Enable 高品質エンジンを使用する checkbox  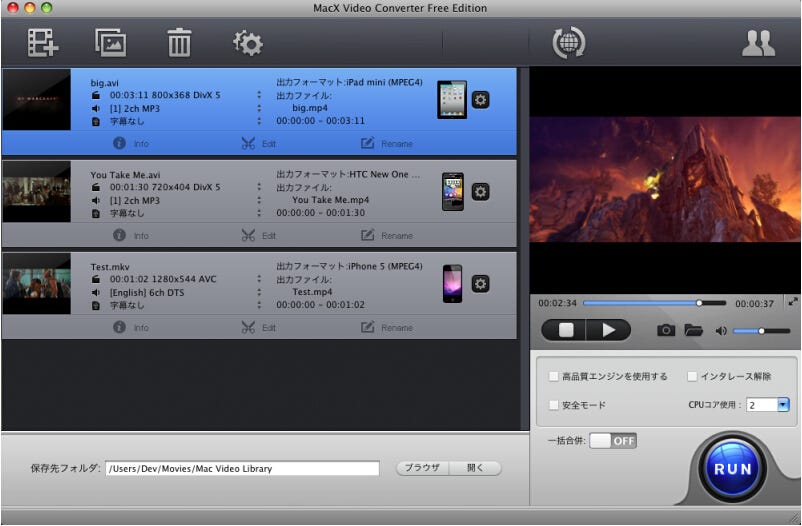pyautogui.click(x=553, y=377)
